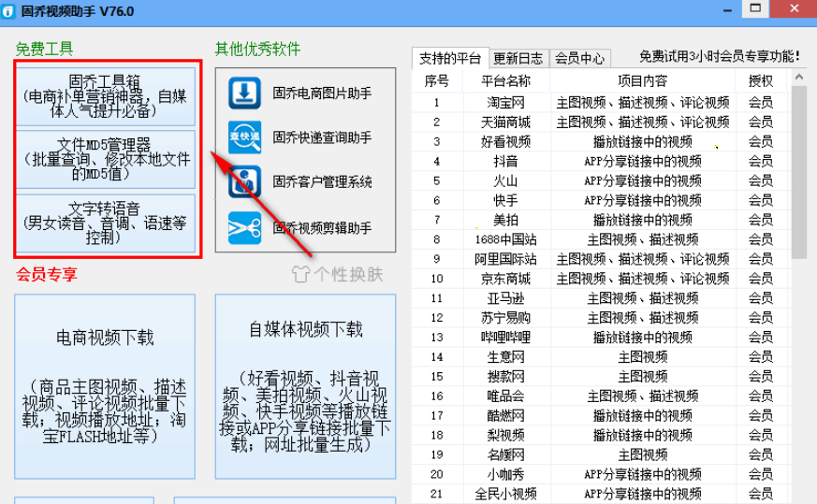
Task: Select the 生意网 row
Action: 601,357
